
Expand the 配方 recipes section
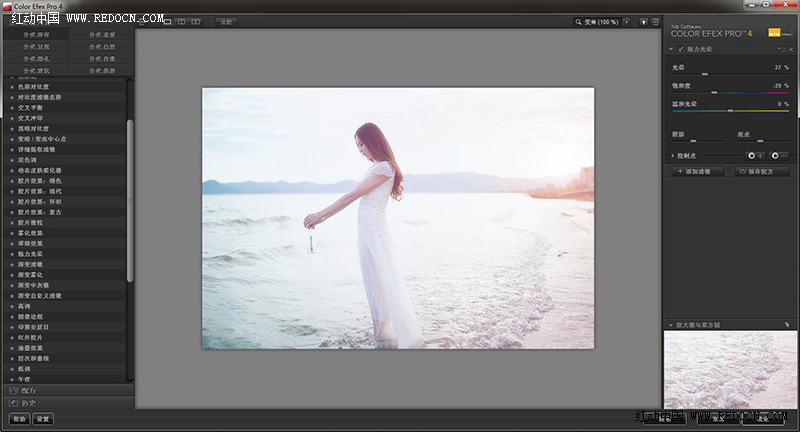pyautogui.click(x=68, y=390)
